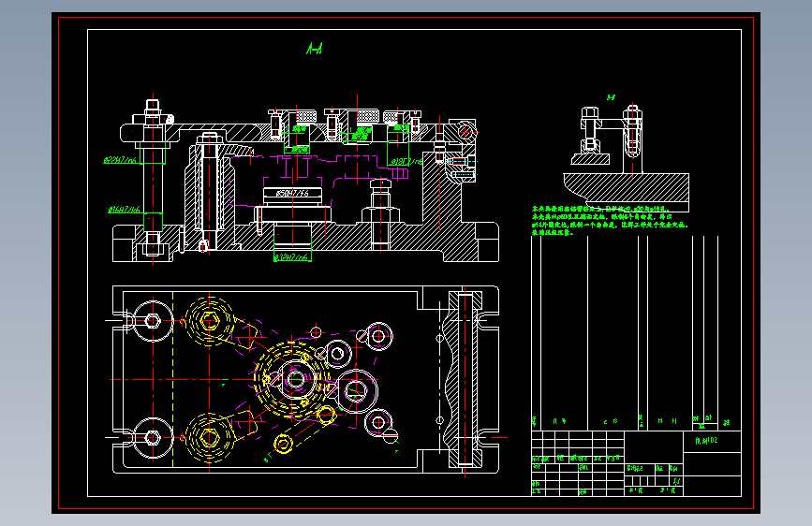This screenshot has width=812, height=526.
Task: Select the Ø16H7/n6 fit dimension text
Action: pos(124,210)
